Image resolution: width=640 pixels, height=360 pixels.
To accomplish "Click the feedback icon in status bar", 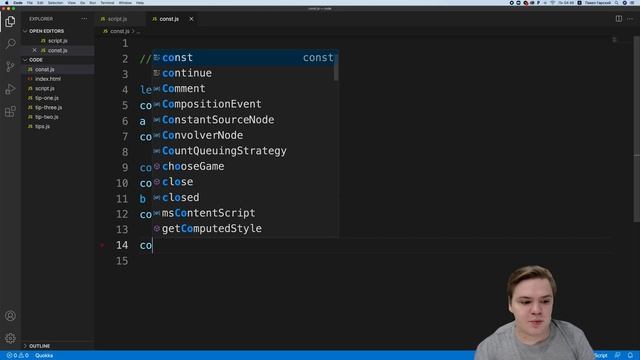I will (x=618, y=356).
